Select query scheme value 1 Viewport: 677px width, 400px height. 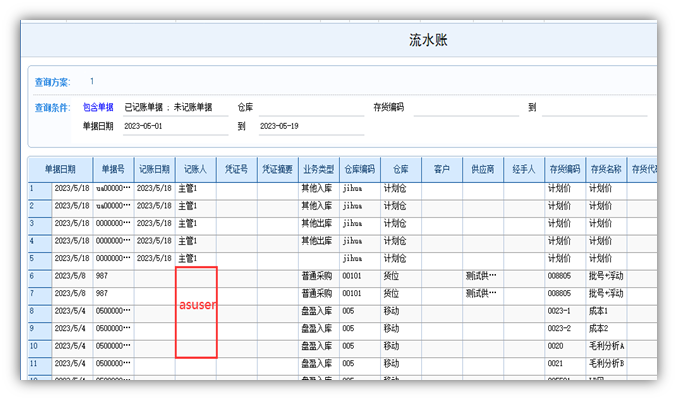92,81
